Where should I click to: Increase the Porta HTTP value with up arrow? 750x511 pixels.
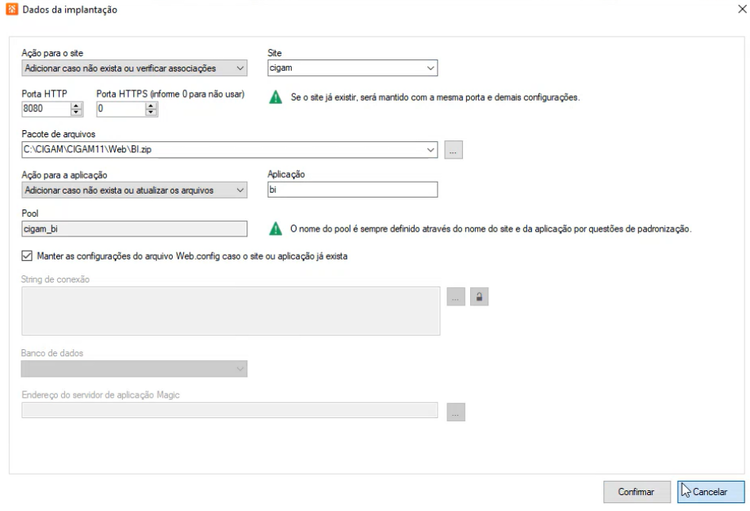click(76, 105)
